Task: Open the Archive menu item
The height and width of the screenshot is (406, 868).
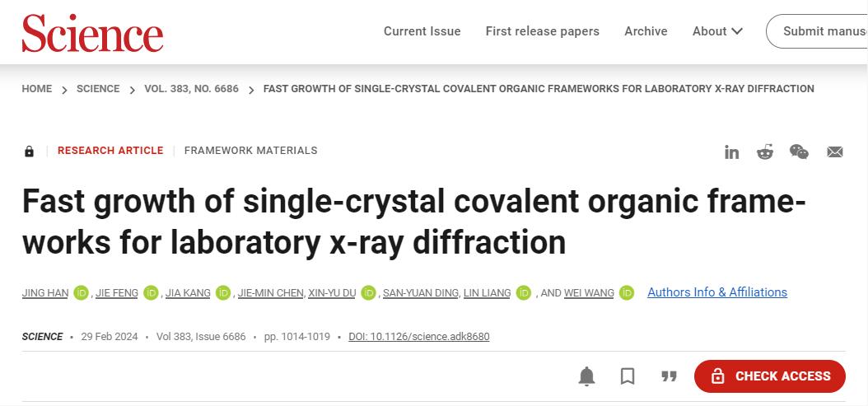Action: [x=646, y=31]
